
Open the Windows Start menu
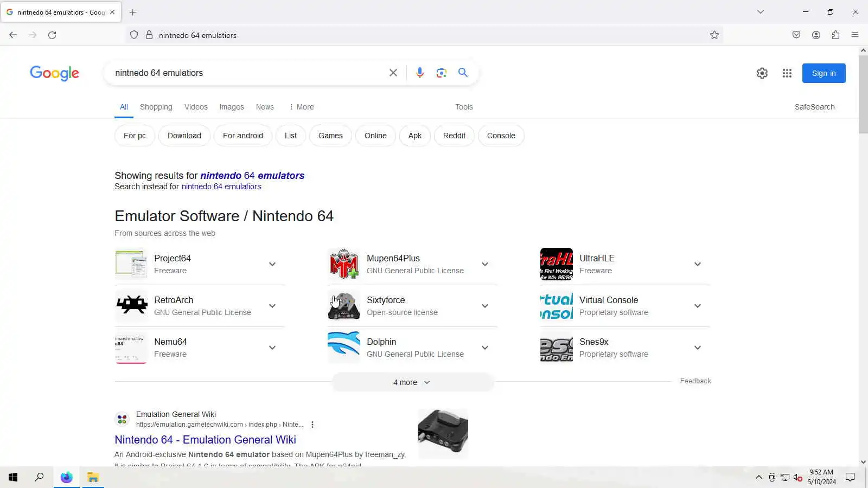pos(13,477)
